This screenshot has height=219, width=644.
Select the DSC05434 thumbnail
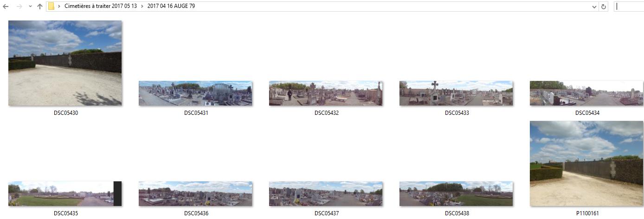(586, 93)
